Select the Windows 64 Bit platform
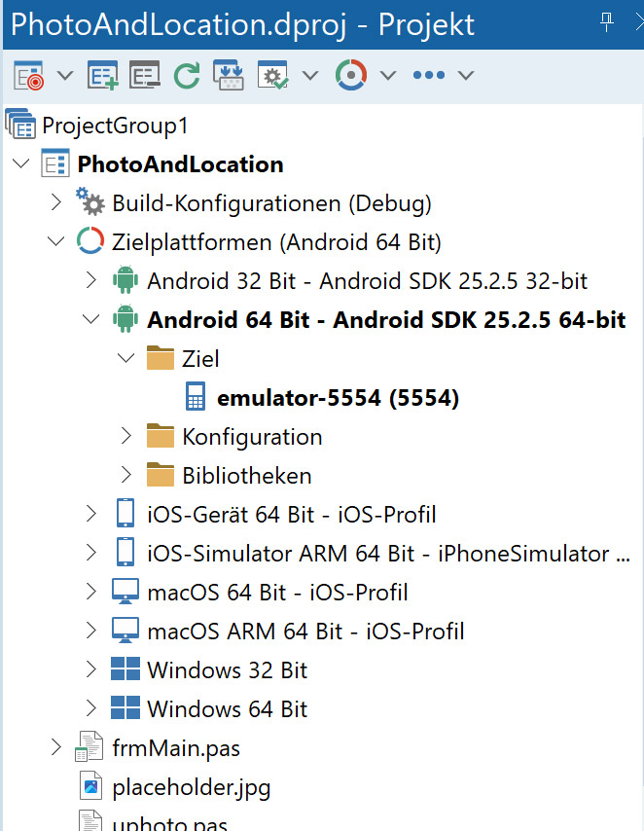The image size is (644, 831). 231,708
